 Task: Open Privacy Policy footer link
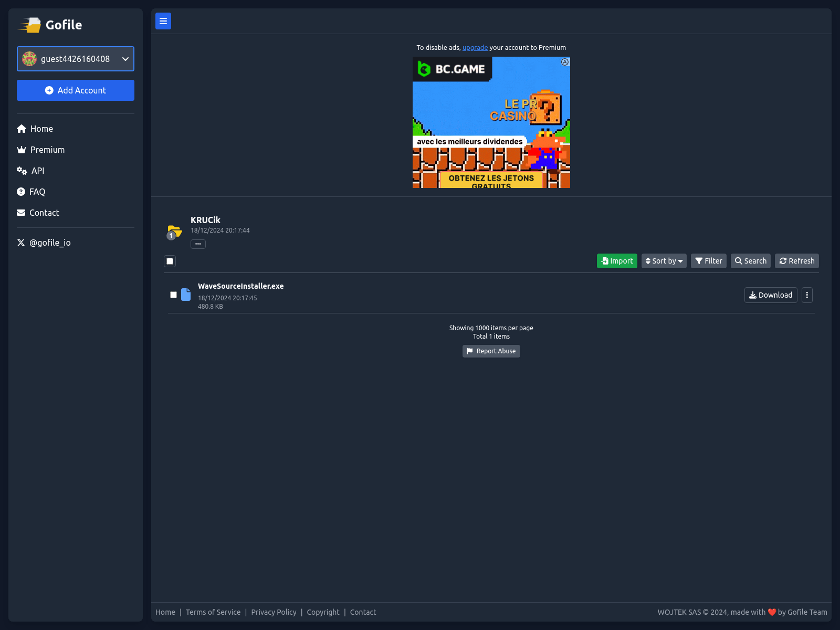(x=274, y=612)
